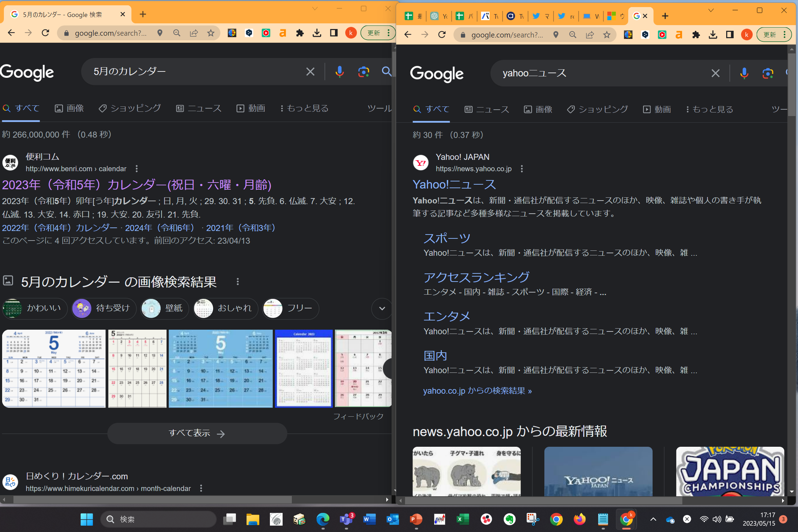
Task: Open tab search chevron in right window
Action: [711, 10]
